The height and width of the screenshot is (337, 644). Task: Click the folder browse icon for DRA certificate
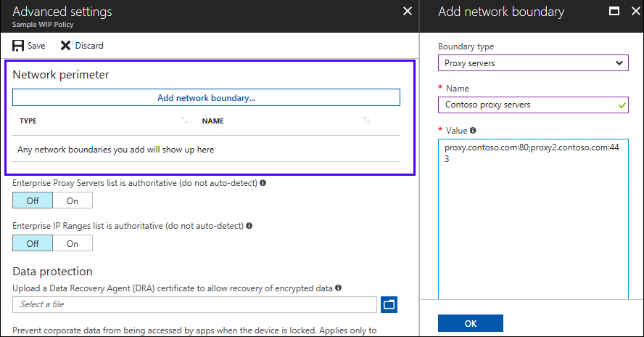coord(389,304)
